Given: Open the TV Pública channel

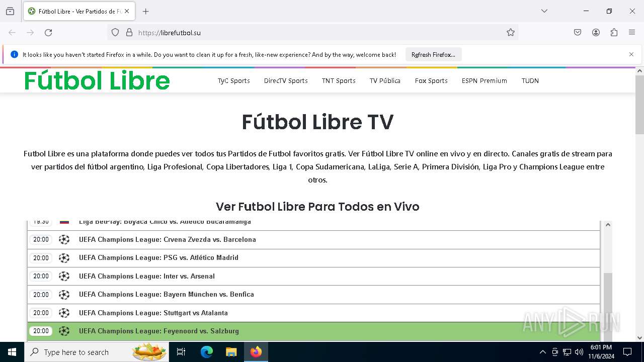Looking at the screenshot, I should [385, 80].
